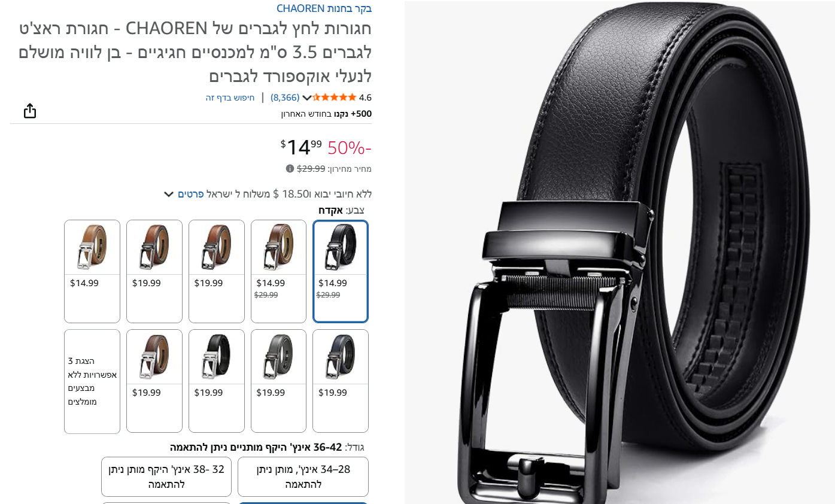Click the star rating icons

click(335, 97)
